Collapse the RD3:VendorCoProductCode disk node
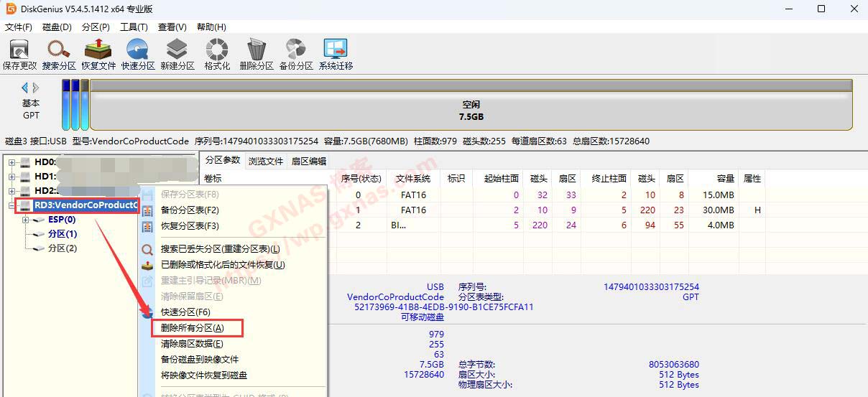This screenshot has height=397, width=868. click(12, 205)
